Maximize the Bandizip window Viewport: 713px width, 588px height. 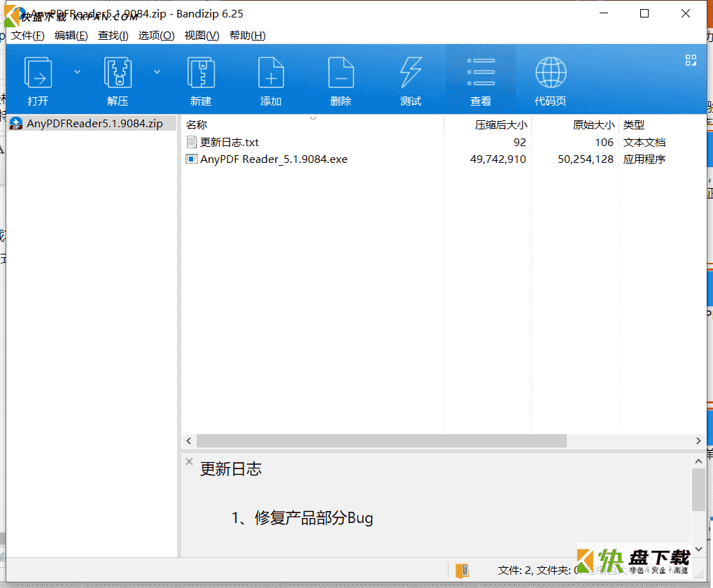click(x=644, y=13)
